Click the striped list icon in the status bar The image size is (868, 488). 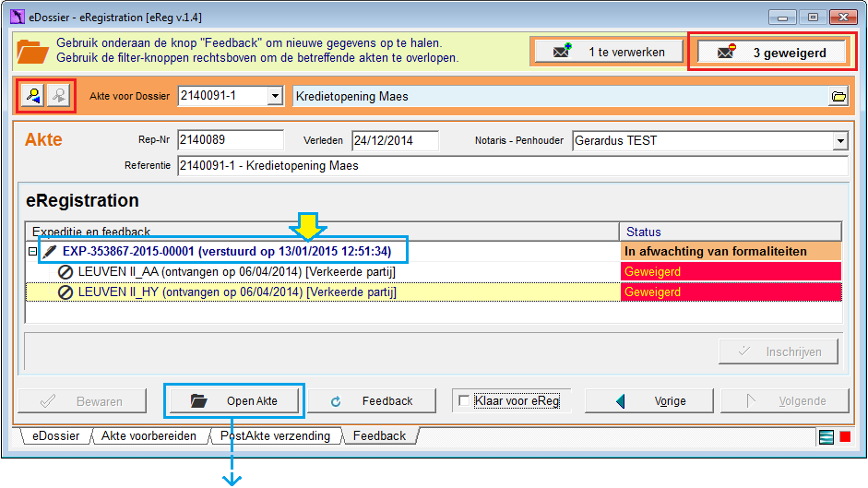(826, 437)
